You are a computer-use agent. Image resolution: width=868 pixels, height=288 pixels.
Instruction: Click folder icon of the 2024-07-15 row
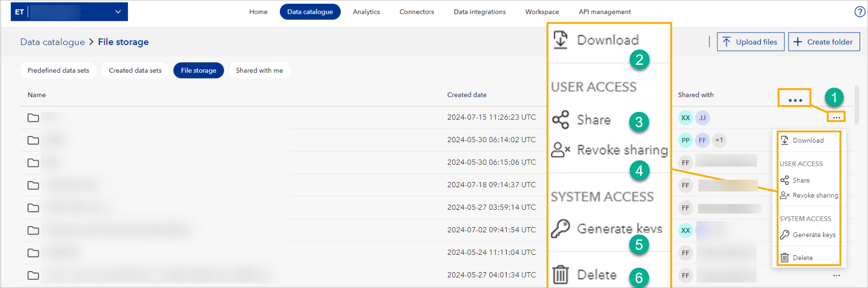pos(33,118)
